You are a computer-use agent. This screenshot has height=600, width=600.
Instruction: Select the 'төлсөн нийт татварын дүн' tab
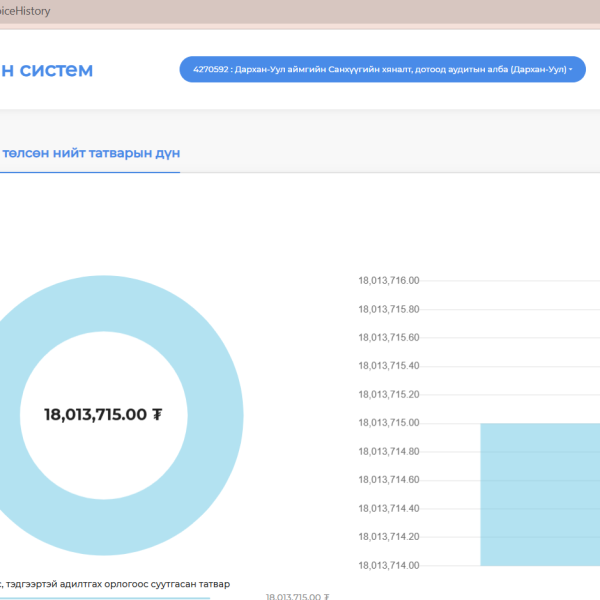pyautogui.click(x=90, y=154)
